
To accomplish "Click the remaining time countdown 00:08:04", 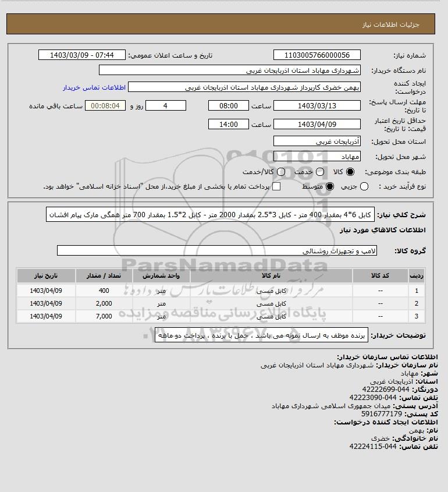I will (105, 106).
